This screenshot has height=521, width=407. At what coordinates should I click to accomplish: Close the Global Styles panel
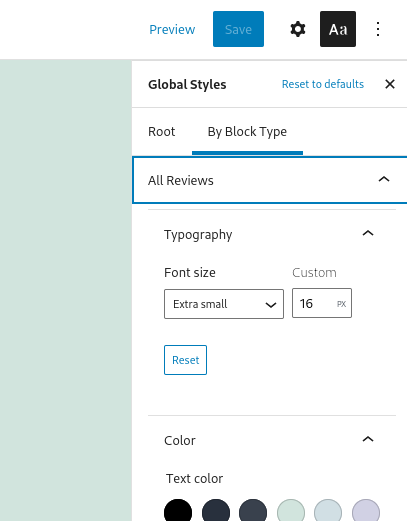(x=390, y=84)
